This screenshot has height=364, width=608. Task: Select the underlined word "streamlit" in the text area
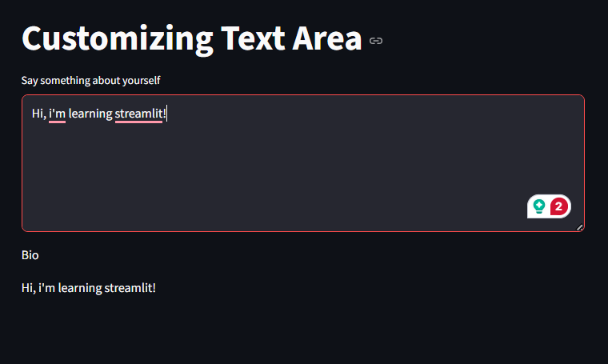[138, 114]
